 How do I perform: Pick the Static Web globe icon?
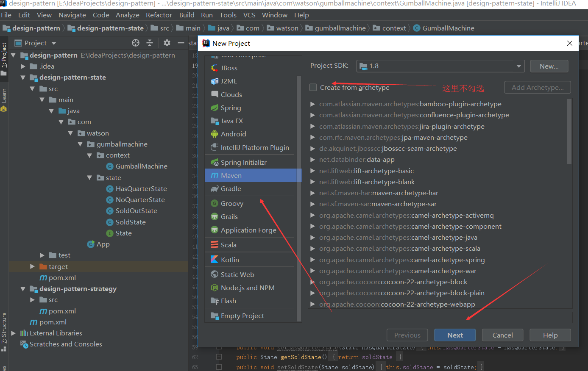[215, 274]
